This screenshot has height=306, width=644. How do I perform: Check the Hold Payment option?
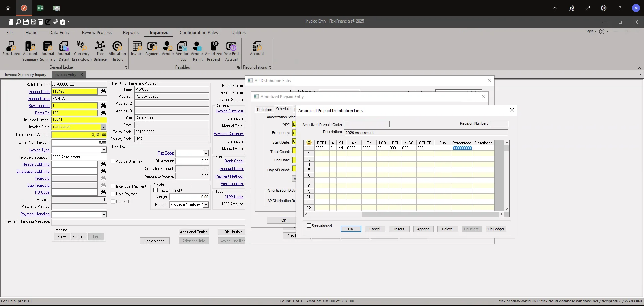(113, 194)
